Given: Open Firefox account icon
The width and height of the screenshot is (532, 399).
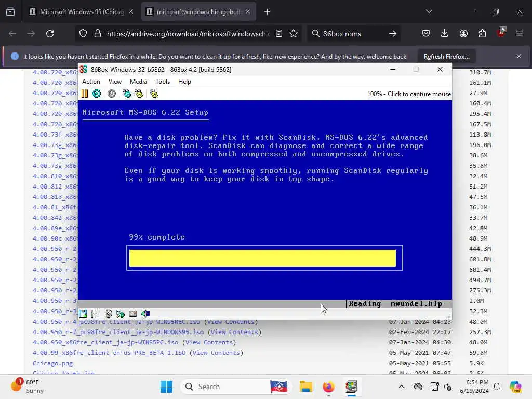Looking at the screenshot, I should [x=463, y=34].
